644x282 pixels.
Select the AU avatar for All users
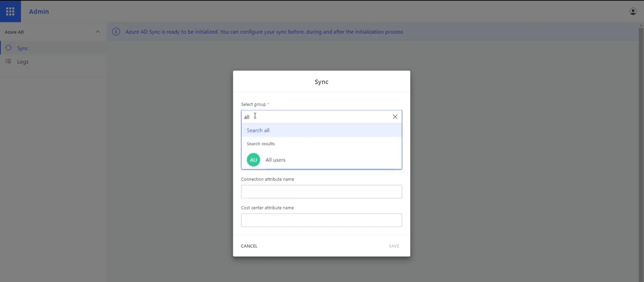point(253,160)
